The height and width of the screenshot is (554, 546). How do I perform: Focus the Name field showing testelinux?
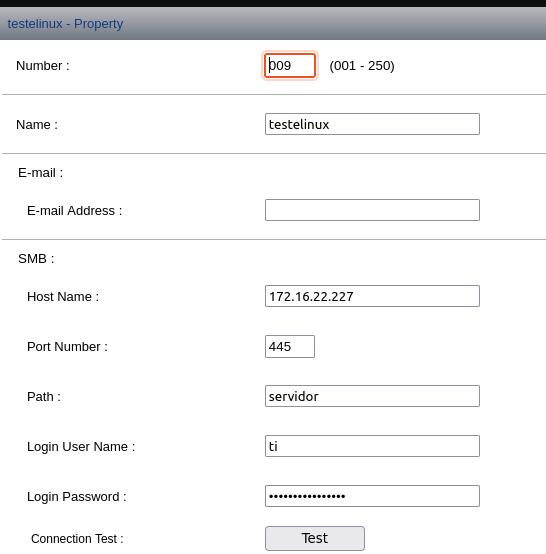click(x=372, y=124)
